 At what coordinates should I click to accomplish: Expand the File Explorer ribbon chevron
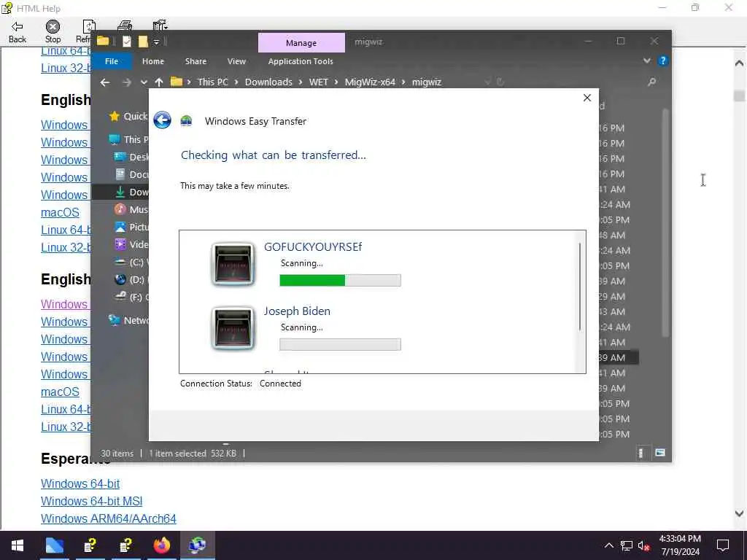click(x=646, y=61)
